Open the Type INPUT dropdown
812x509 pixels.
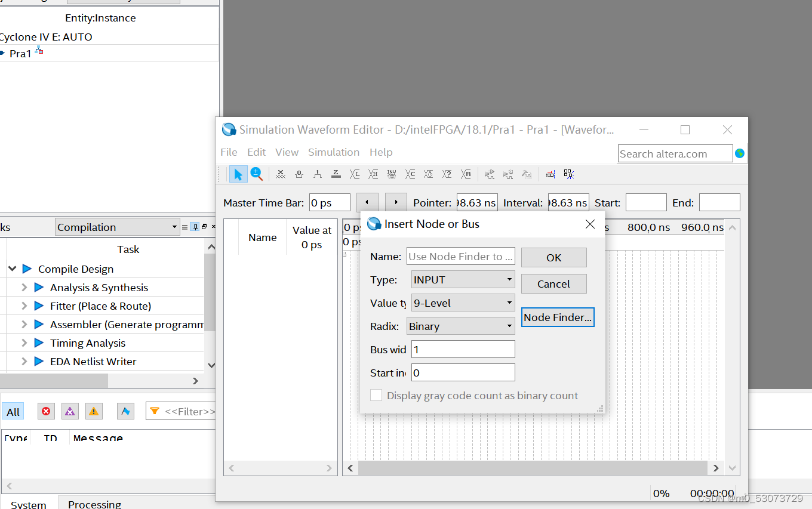463,279
